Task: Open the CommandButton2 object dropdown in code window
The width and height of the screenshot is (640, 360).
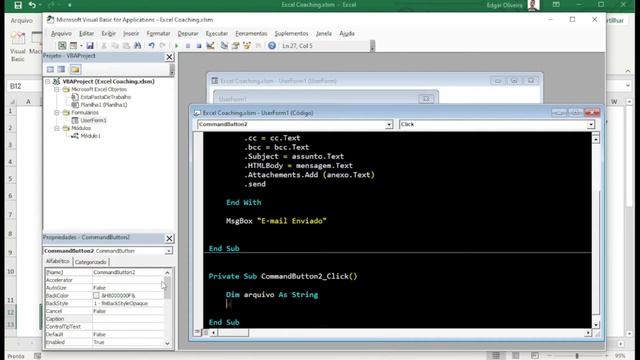Action: pos(389,124)
